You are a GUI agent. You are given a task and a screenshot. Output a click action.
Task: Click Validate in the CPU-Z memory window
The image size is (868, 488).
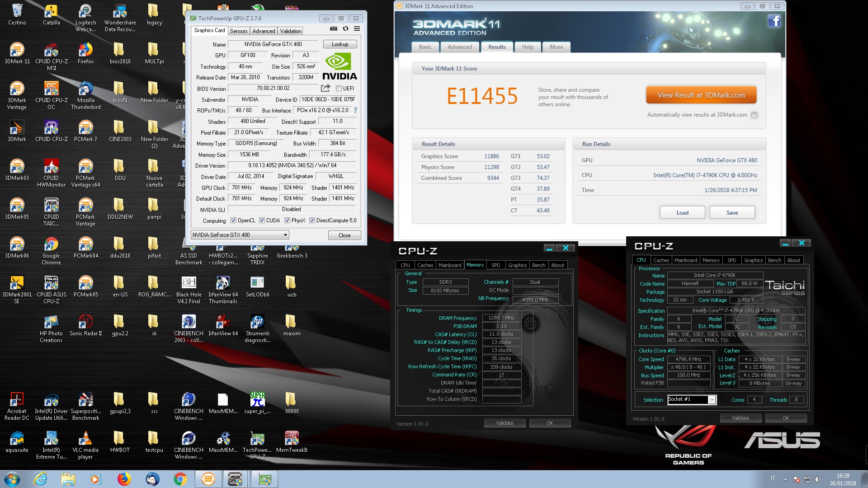505,423
